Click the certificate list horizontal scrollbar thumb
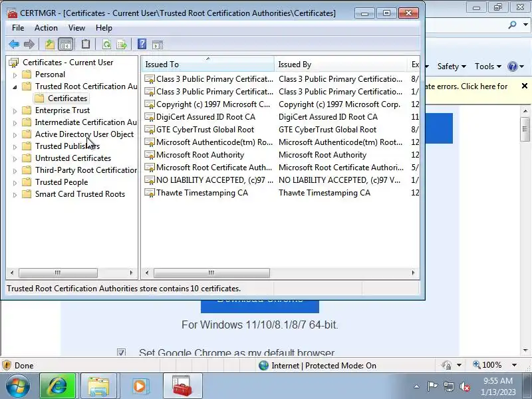 211,273
